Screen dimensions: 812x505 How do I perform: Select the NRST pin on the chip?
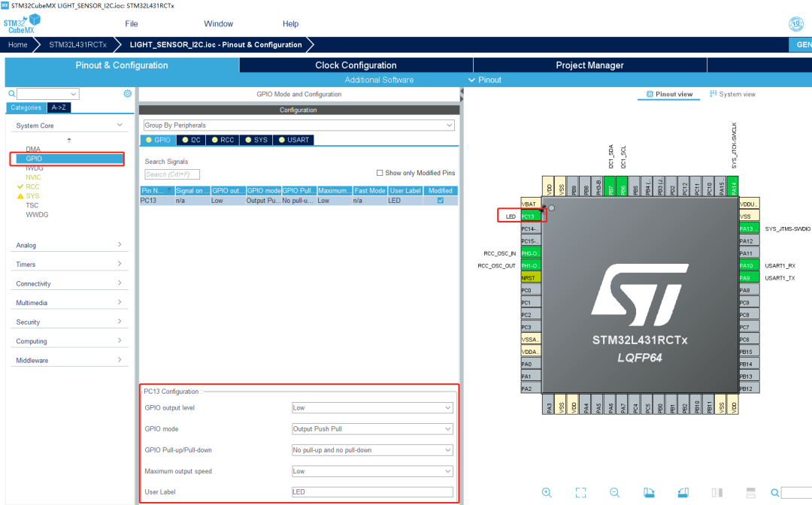531,278
